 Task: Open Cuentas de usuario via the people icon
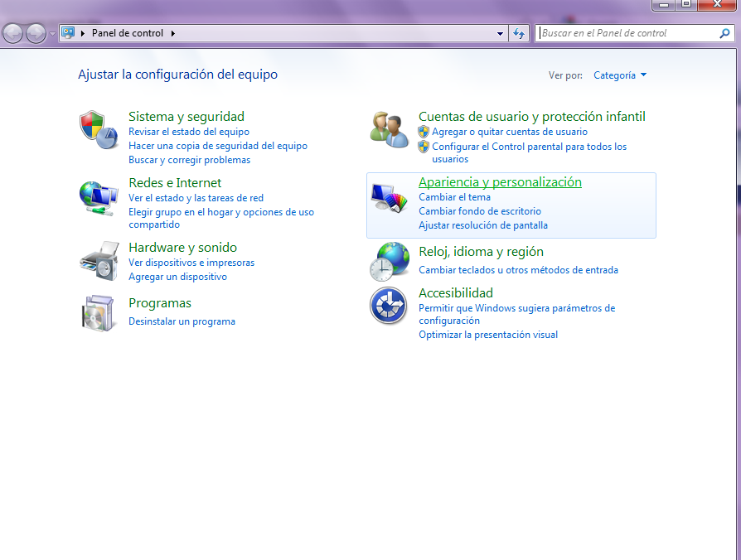click(388, 128)
